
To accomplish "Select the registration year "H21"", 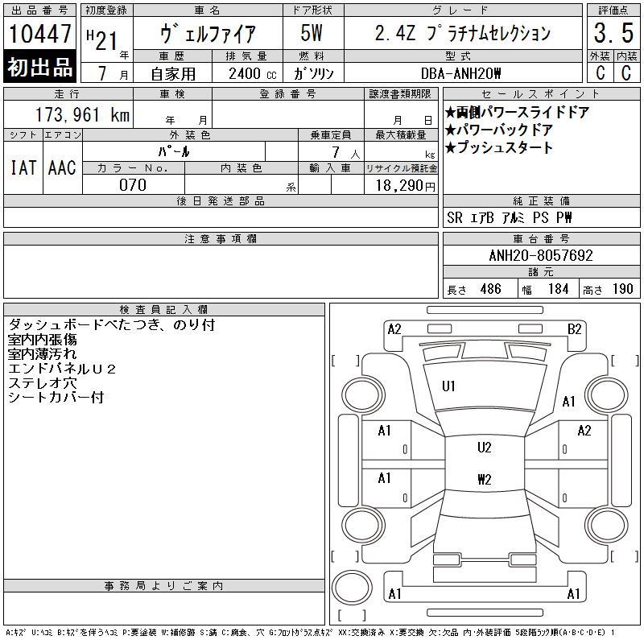I will click(x=102, y=39).
